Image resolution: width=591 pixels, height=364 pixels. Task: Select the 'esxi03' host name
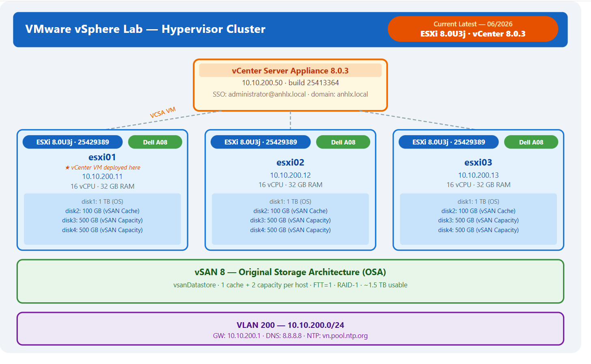click(x=478, y=162)
